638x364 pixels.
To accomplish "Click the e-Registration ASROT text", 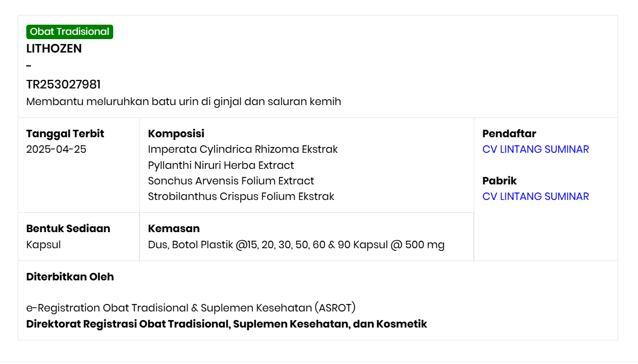I will point(192,307).
